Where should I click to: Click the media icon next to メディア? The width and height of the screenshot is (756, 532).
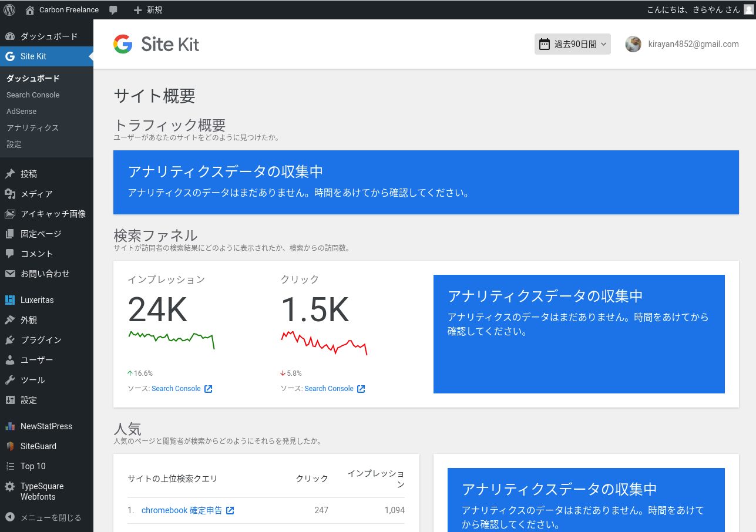pos(9,194)
